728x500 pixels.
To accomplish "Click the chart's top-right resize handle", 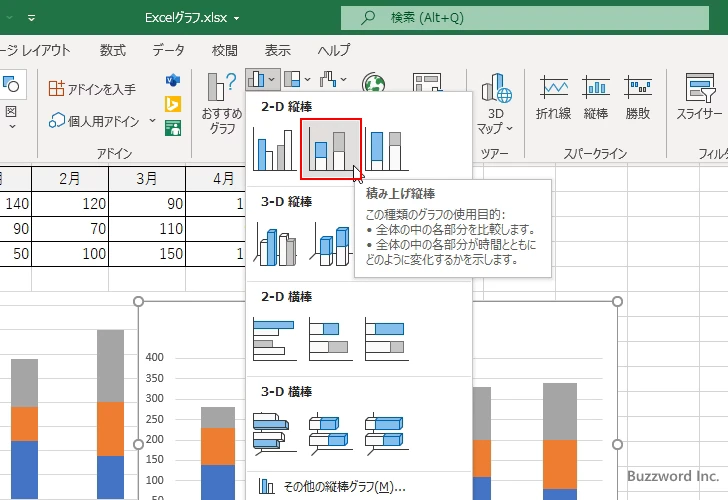I will tap(617, 302).
